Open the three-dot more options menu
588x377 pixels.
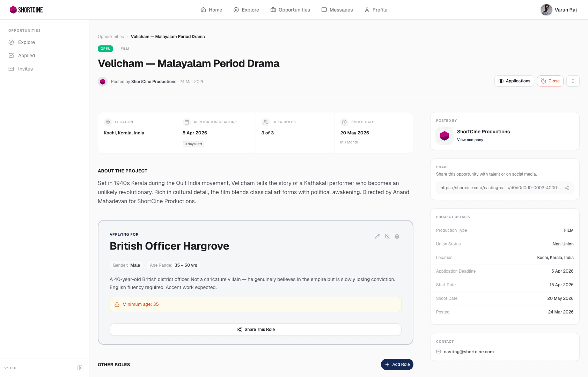(573, 81)
